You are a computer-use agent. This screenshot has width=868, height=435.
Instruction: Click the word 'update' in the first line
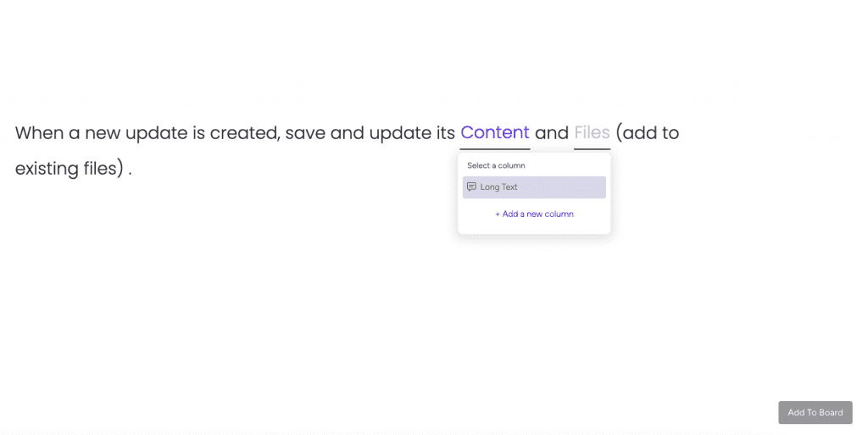tap(156, 133)
